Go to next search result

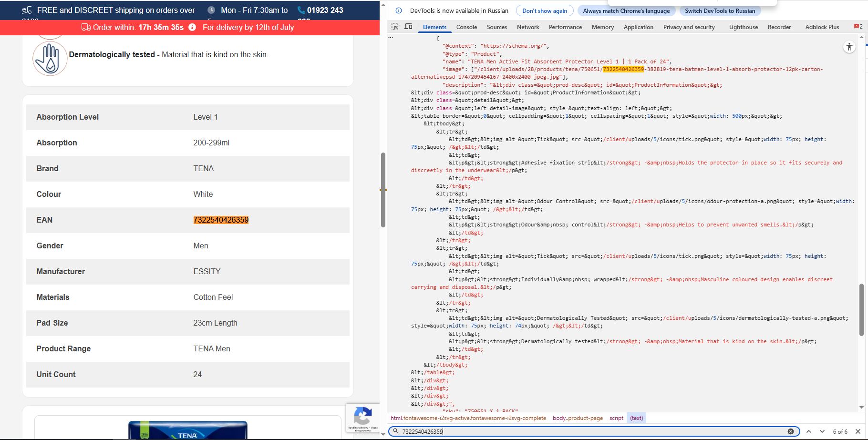[x=822, y=431]
